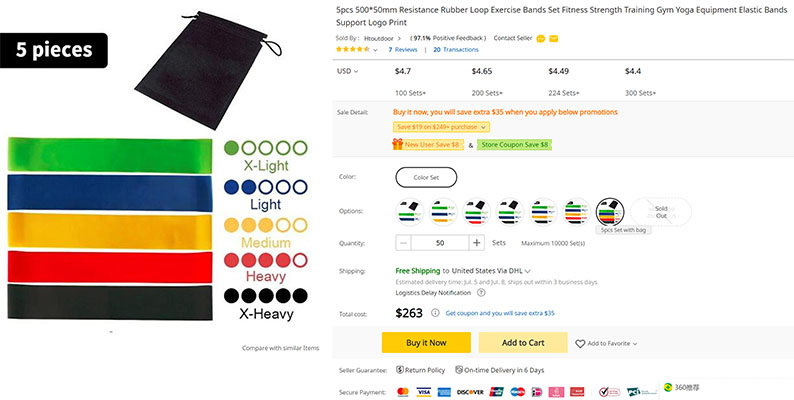Select the 5pcs Set with bag option
794x400 pixels.
pos(609,212)
